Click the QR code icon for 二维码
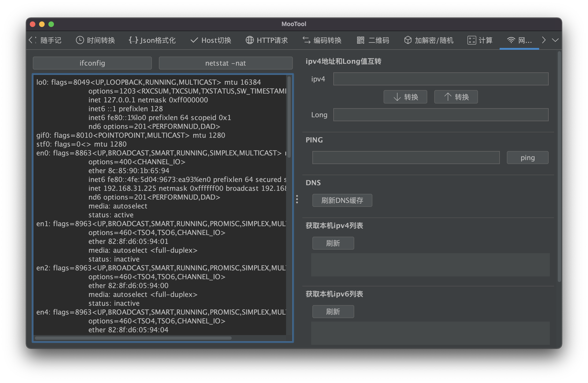 pyautogui.click(x=361, y=40)
